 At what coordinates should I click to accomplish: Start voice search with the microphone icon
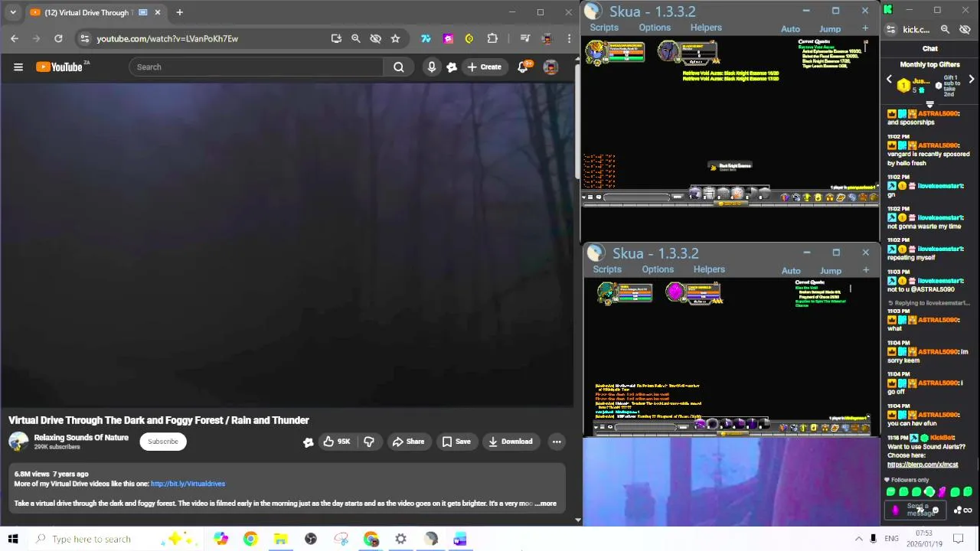[x=432, y=67]
